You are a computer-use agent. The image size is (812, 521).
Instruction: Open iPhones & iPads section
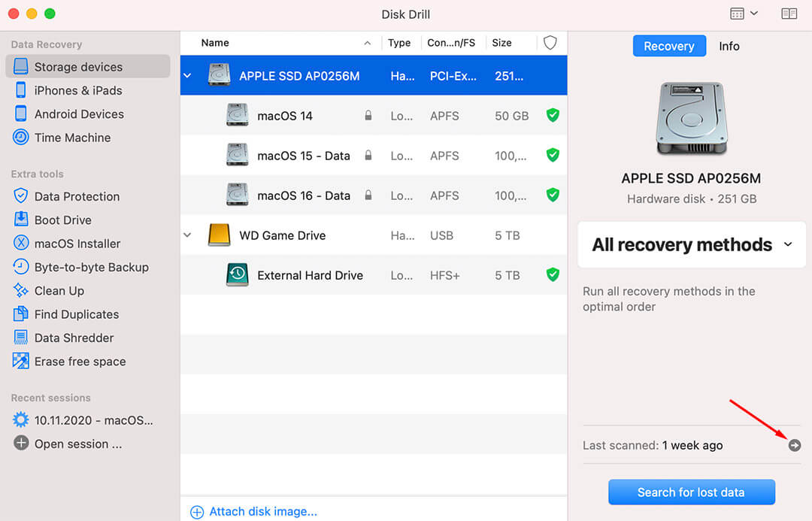click(77, 91)
